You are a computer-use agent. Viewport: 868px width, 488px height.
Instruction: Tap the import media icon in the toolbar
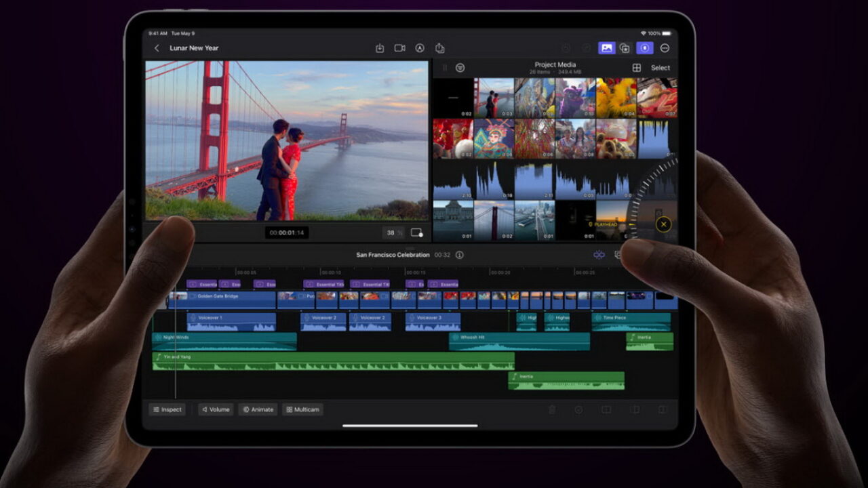380,48
